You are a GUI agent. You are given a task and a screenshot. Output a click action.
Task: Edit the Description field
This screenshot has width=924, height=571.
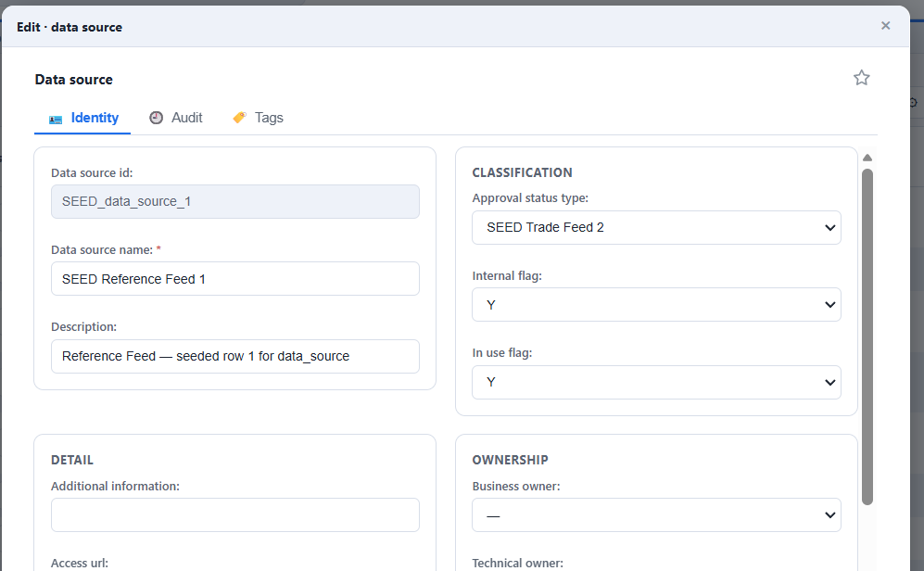235,356
